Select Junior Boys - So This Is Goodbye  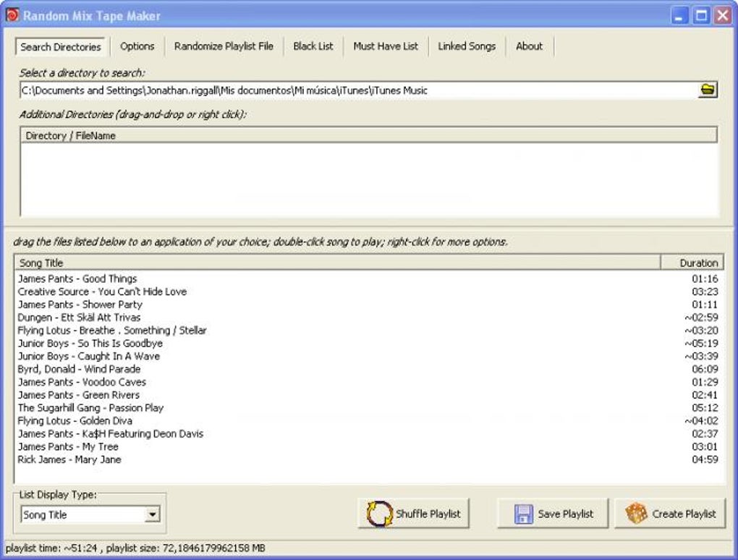368,344
